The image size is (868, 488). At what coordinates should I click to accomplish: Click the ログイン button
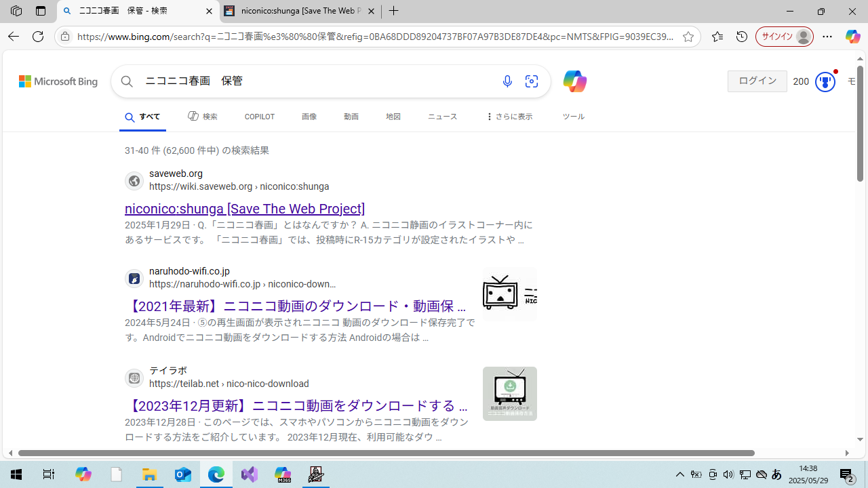757,81
